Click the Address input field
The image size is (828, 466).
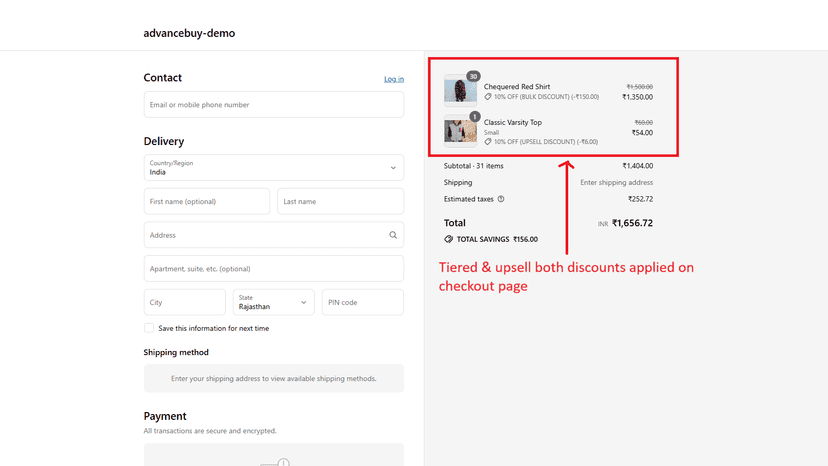[274, 235]
